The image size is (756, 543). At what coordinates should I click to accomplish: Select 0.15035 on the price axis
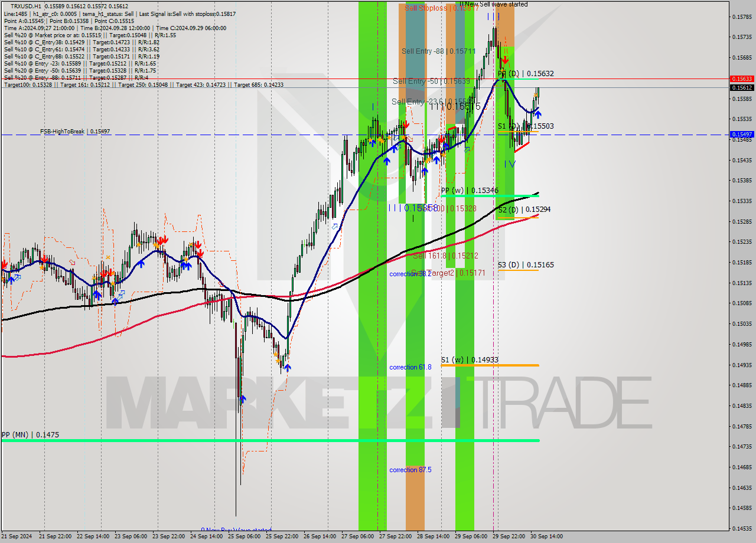tap(741, 323)
